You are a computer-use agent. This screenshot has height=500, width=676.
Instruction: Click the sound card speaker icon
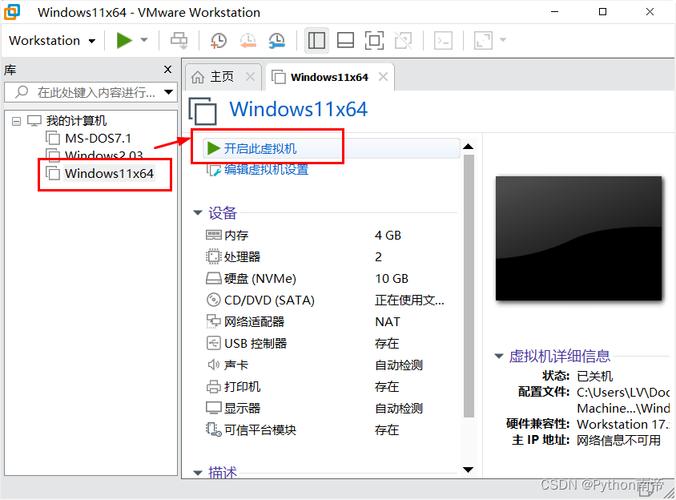[x=213, y=365]
